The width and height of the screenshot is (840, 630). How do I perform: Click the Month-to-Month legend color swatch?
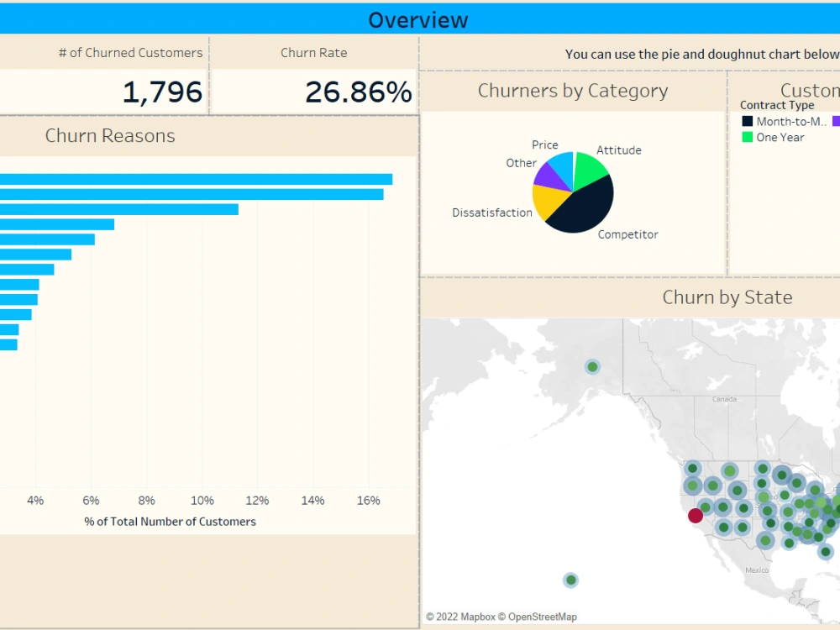click(x=746, y=120)
